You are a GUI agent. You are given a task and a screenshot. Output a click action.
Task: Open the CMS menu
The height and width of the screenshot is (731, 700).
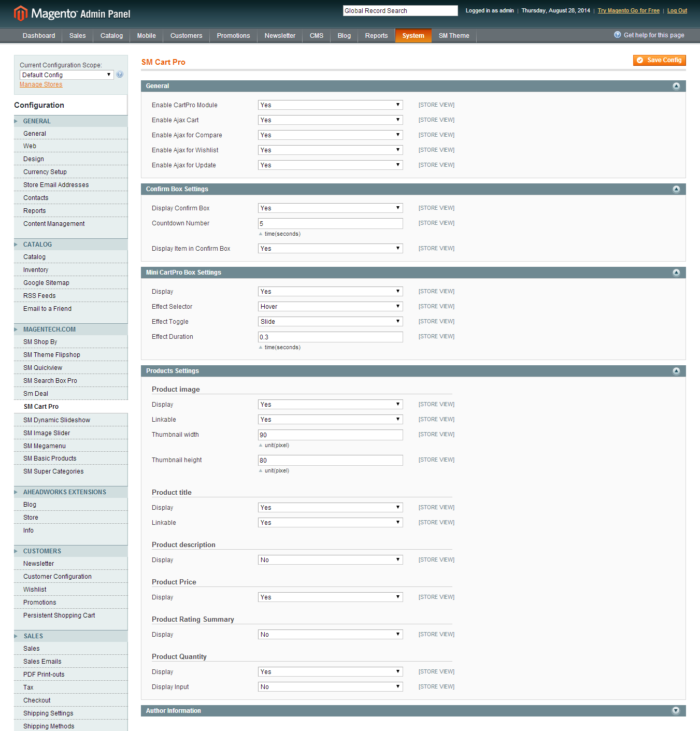[x=317, y=36]
